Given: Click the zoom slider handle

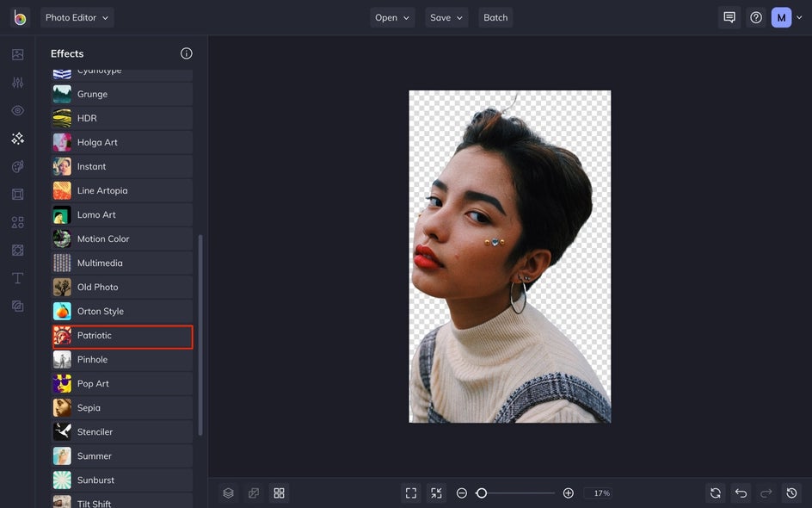Looking at the screenshot, I should pyautogui.click(x=482, y=493).
